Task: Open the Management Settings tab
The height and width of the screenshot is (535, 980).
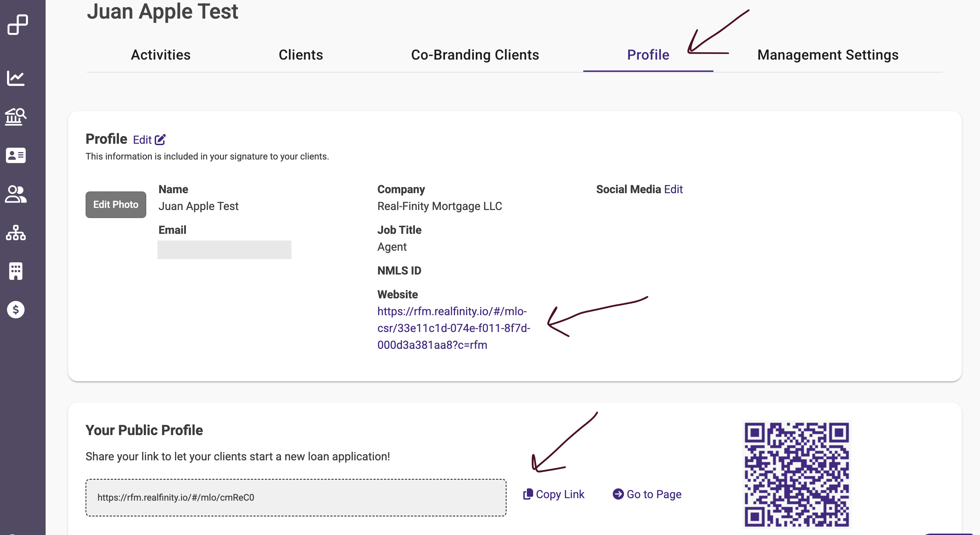Action: 828,55
